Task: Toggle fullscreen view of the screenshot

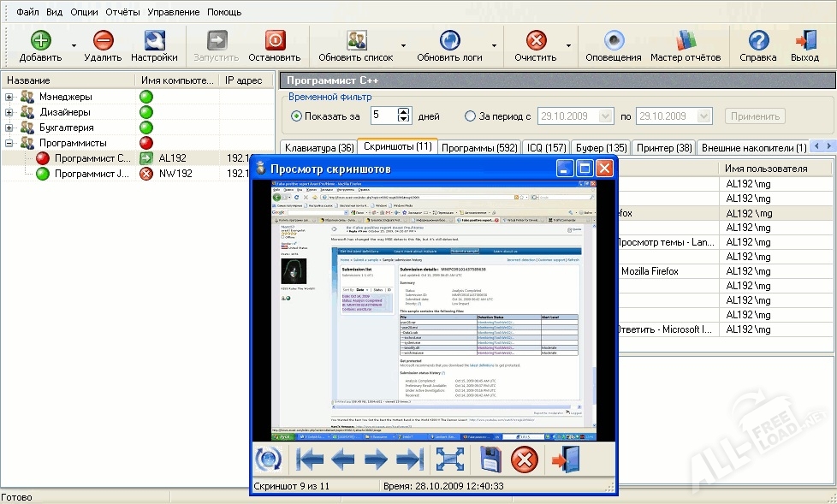Action: click(x=449, y=460)
